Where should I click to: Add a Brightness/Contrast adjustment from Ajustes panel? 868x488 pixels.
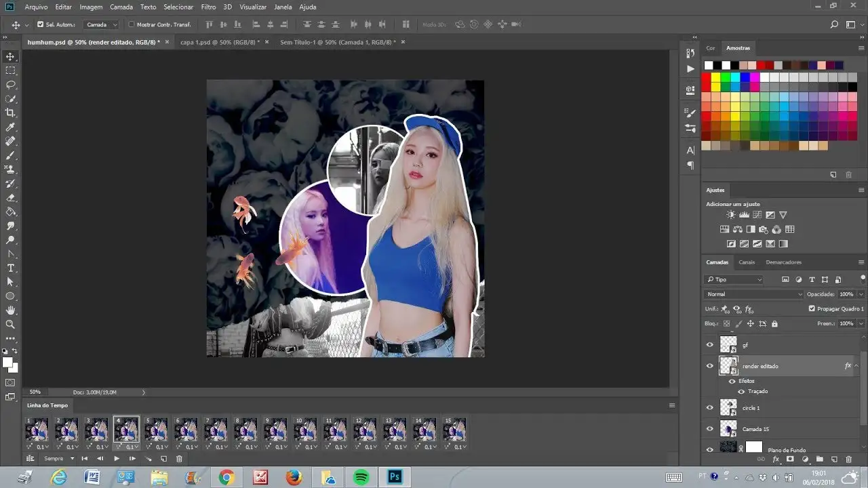[730, 214]
